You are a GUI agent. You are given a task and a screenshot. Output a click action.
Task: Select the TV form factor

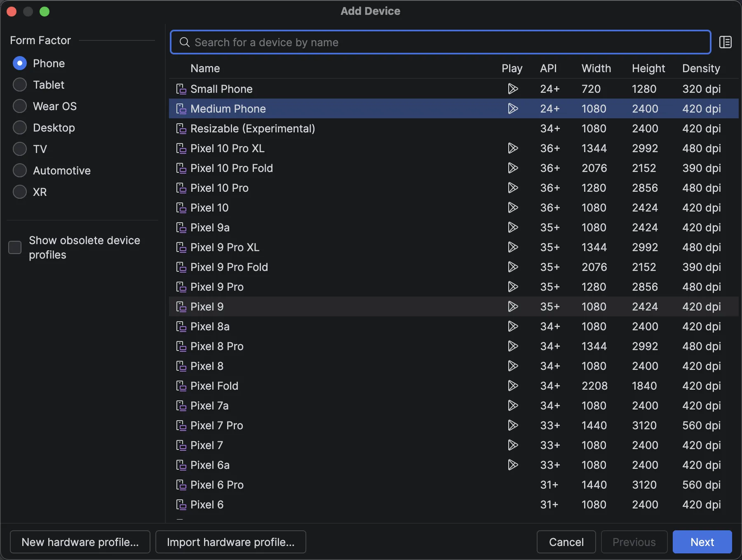(x=20, y=149)
